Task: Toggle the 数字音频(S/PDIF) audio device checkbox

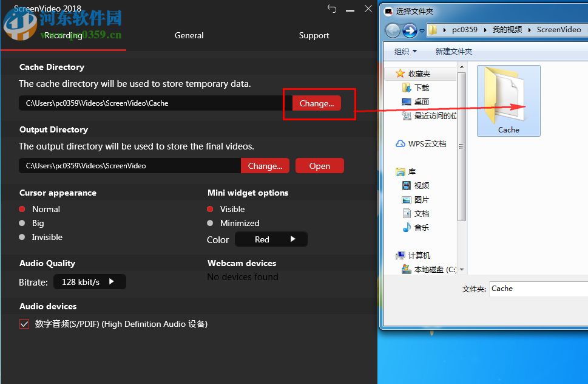Action: coord(24,324)
